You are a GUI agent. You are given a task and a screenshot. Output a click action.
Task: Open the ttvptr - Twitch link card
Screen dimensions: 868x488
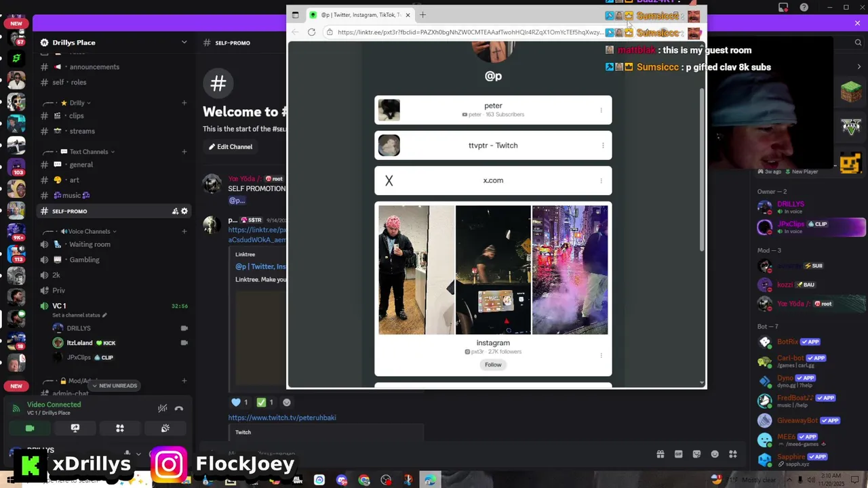[x=493, y=145]
